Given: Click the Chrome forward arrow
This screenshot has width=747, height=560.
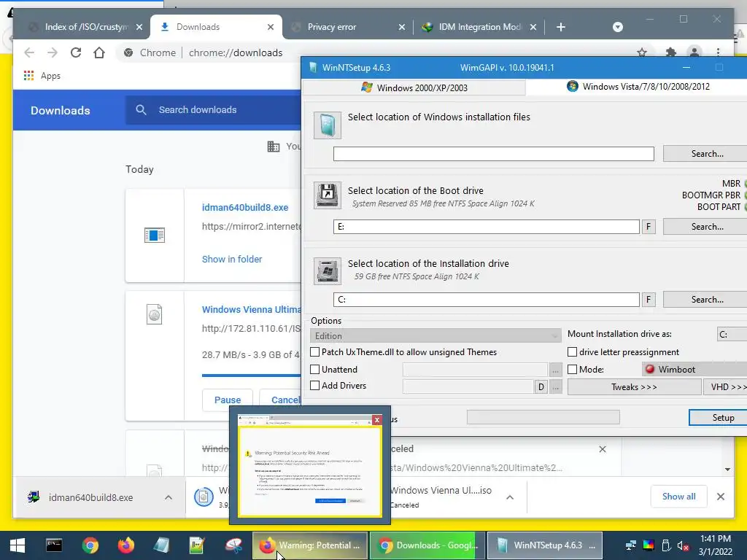Looking at the screenshot, I should (x=53, y=52).
